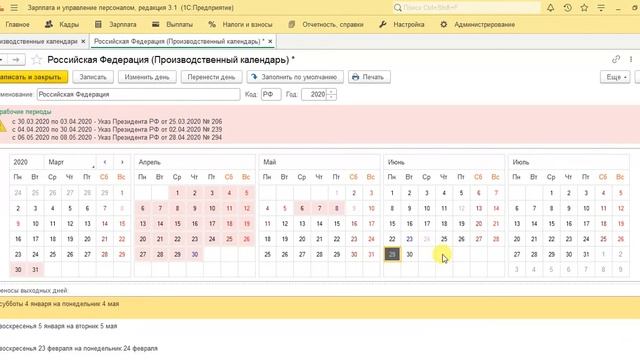Select July 31 in calendar
The image size is (640, 360).
point(586,254)
